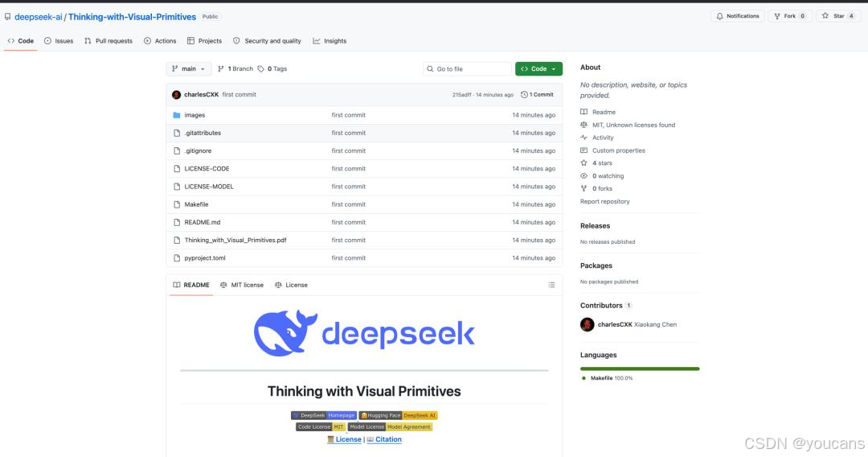The width and height of the screenshot is (868, 457).
Task: Switch to the Projects tab
Action: 204,41
